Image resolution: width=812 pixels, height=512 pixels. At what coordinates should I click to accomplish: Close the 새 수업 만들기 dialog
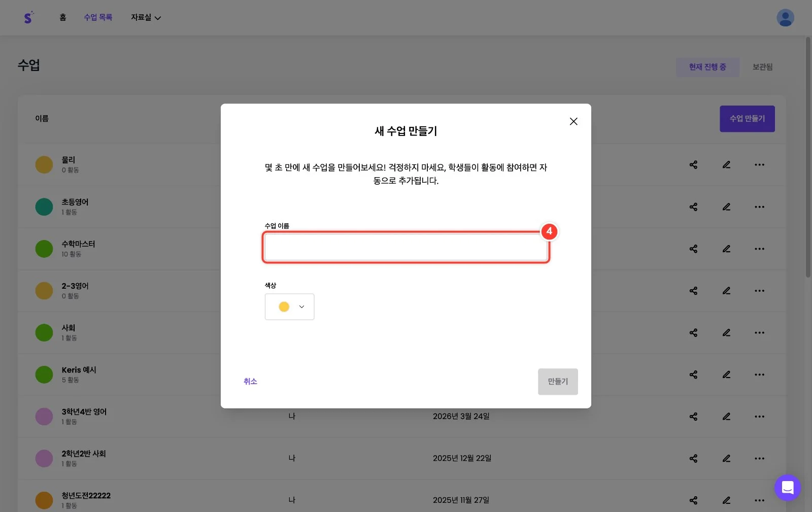tap(573, 121)
